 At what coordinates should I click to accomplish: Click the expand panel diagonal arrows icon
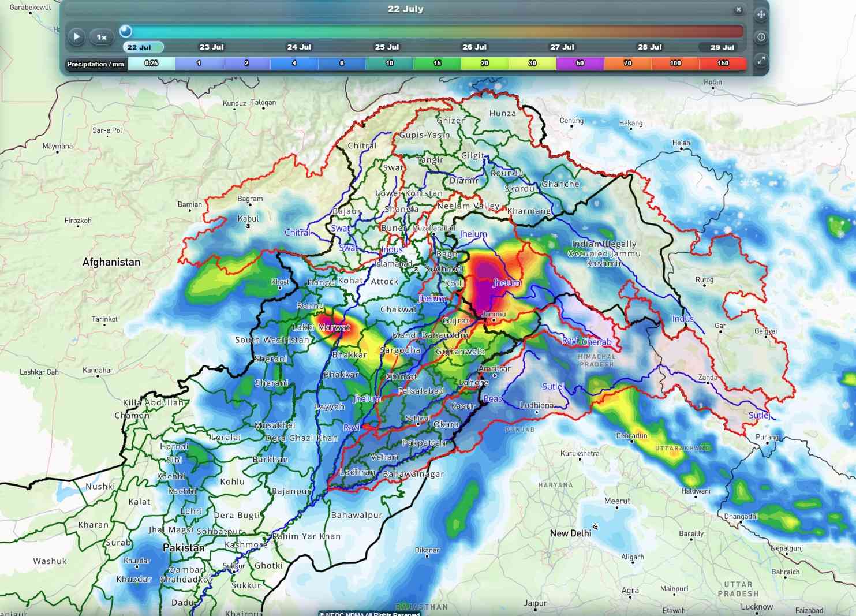pos(761,60)
